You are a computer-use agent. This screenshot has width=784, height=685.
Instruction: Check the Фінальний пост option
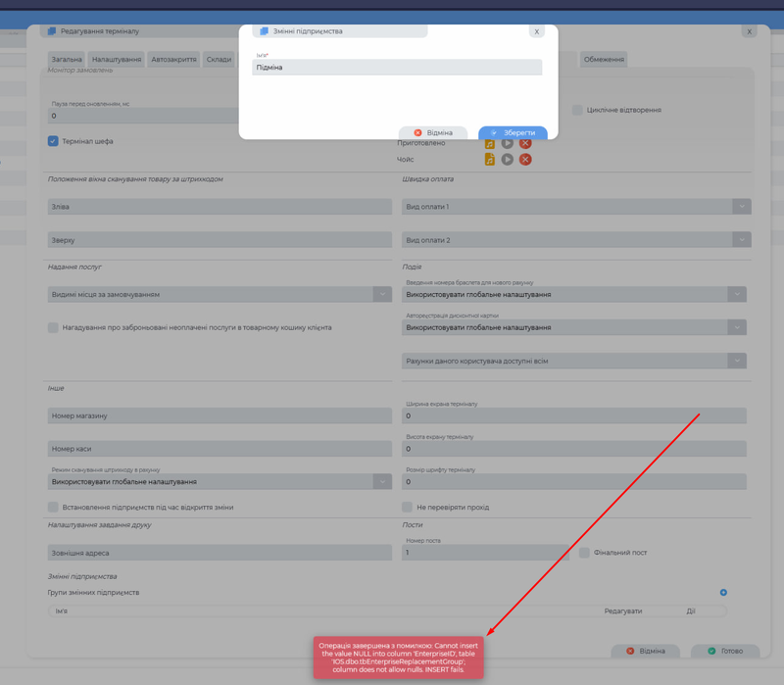(x=584, y=553)
